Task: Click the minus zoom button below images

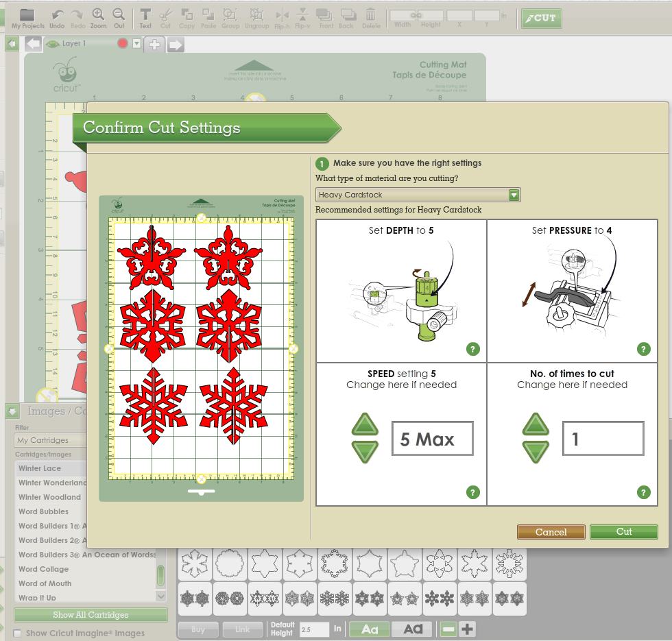Action: tap(448, 629)
